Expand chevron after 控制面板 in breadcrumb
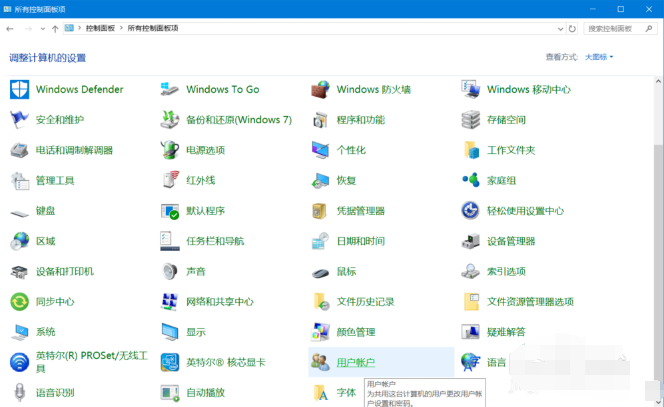664x407 pixels. tap(121, 29)
